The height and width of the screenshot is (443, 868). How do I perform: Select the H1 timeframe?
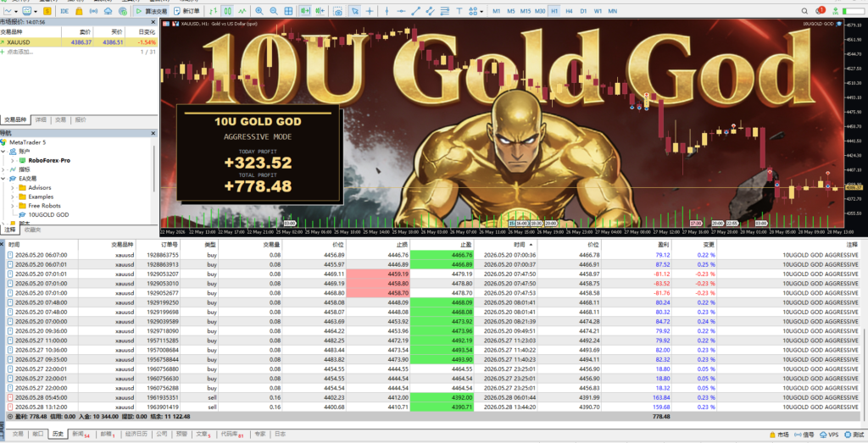554,11
